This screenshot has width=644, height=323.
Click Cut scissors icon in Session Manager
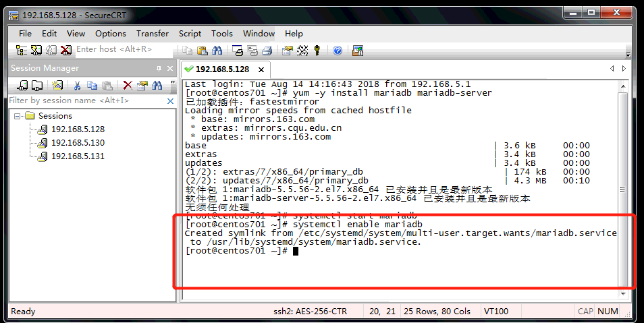pos(77,85)
